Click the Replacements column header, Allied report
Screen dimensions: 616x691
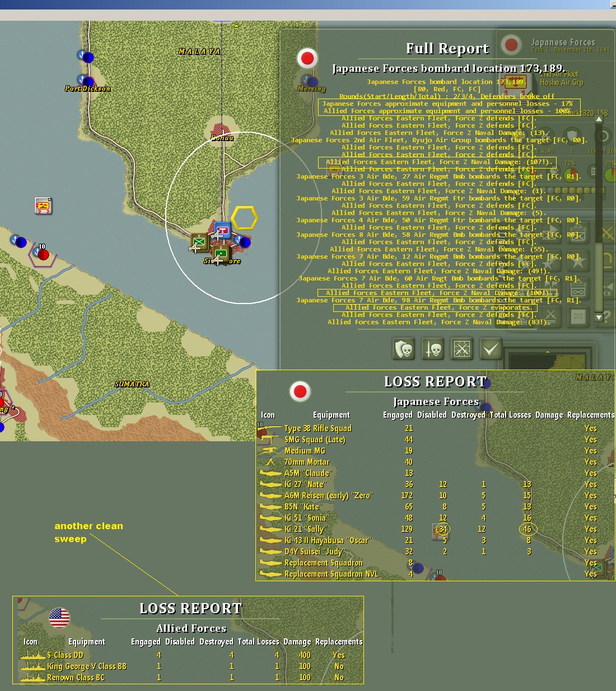tap(339, 642)
